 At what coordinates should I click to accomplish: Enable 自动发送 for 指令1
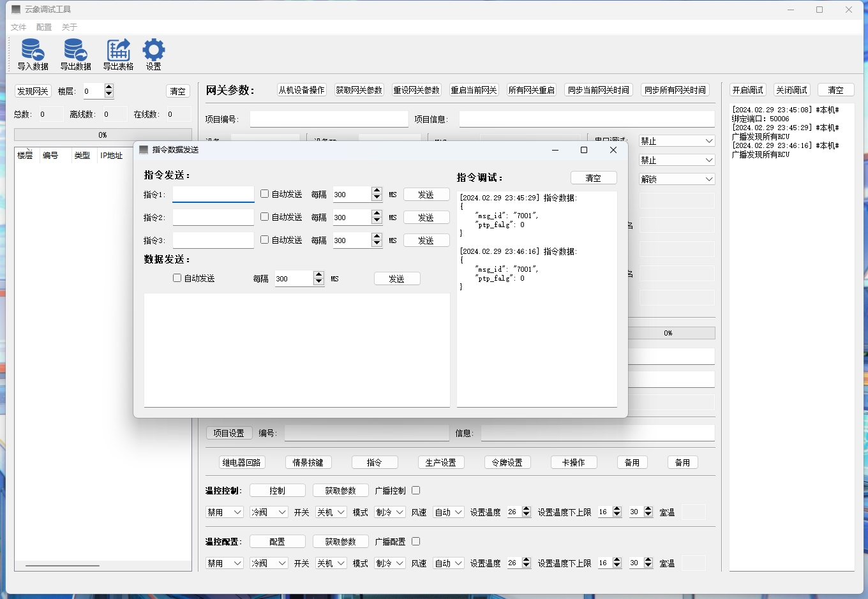[264, 194]
